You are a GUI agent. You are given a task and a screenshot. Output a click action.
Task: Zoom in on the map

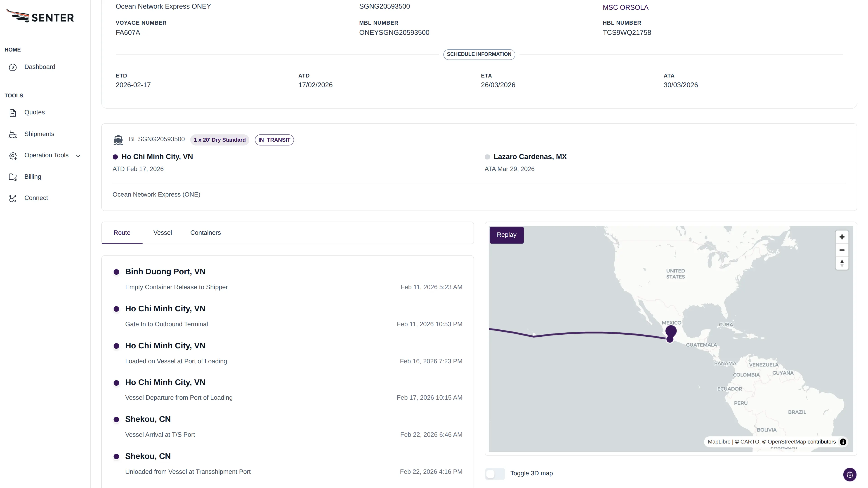click(842, 237)
